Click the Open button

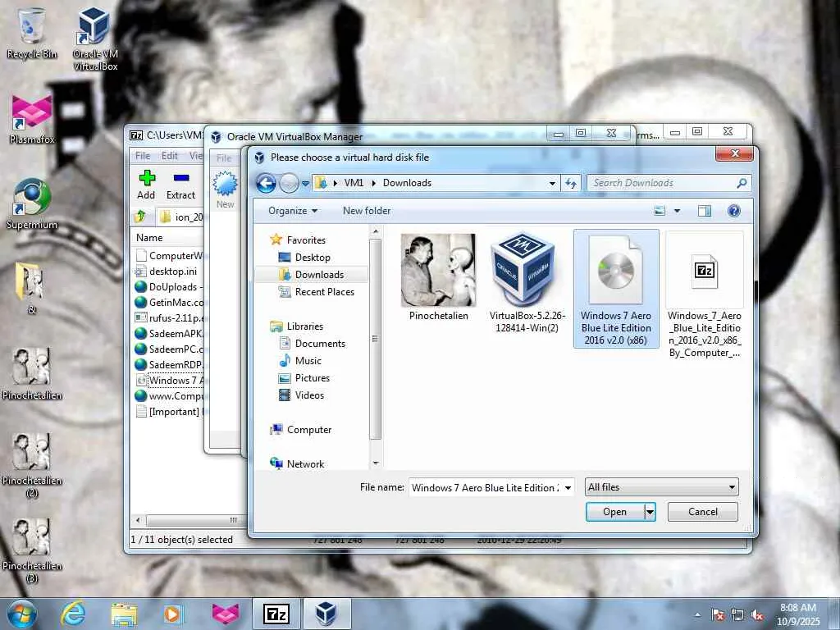click(615, 512)
